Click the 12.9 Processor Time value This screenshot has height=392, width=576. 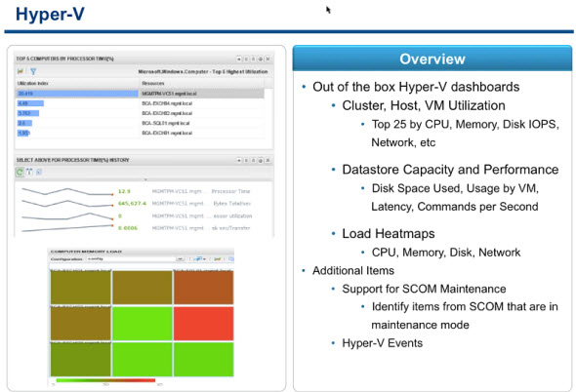tap(124, 191)
